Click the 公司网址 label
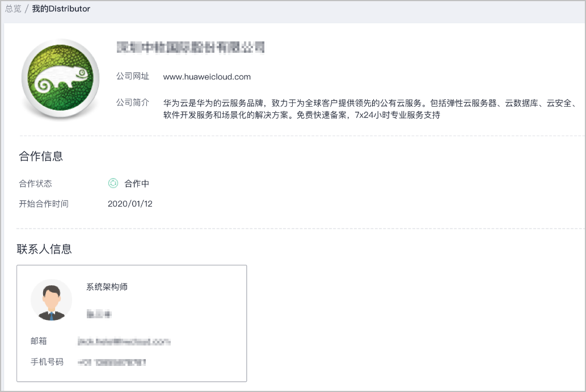 132,76
